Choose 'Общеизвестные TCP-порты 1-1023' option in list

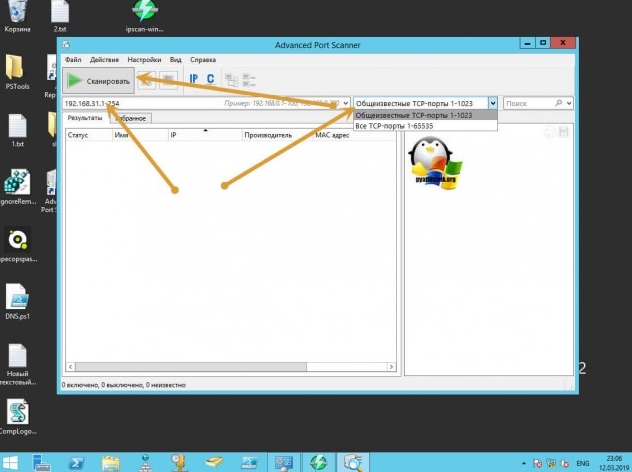click(x=414, y=115)
